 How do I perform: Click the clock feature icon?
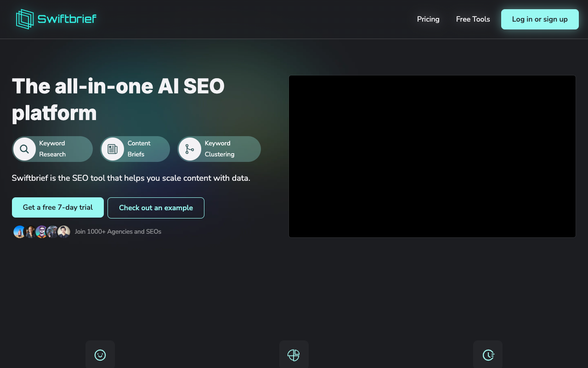[x=488, y=355]
